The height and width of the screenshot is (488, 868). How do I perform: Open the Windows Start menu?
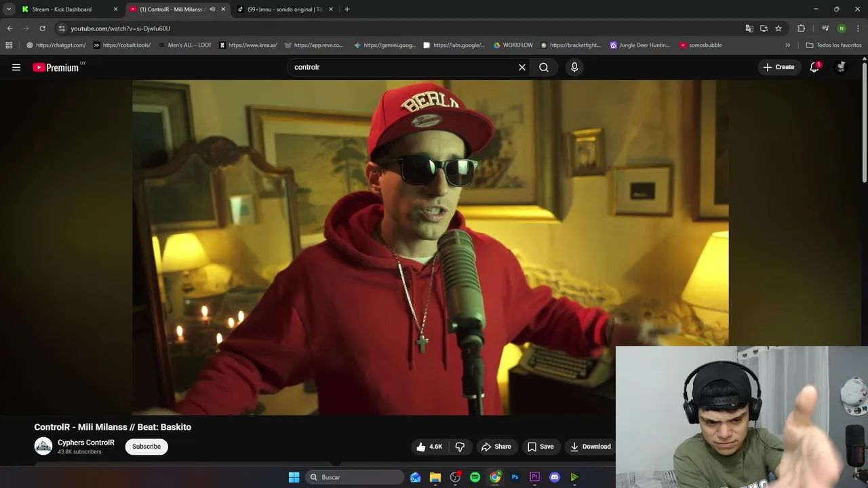pyautogui.click(x=294, y=477)
